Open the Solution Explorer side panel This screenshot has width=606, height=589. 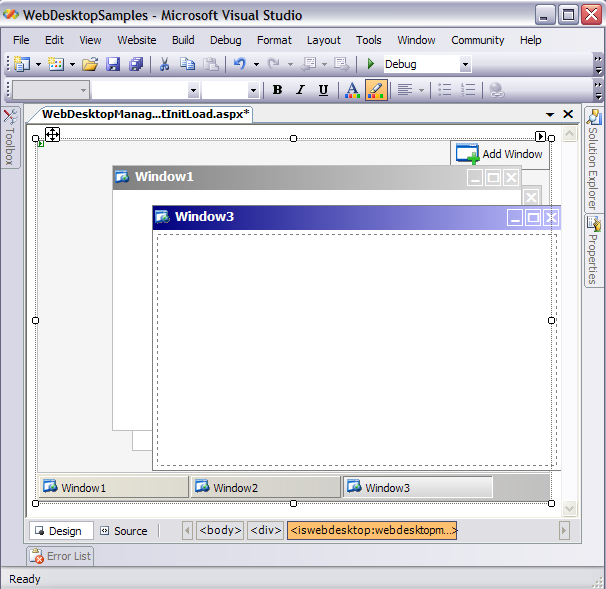pos(593,160)
